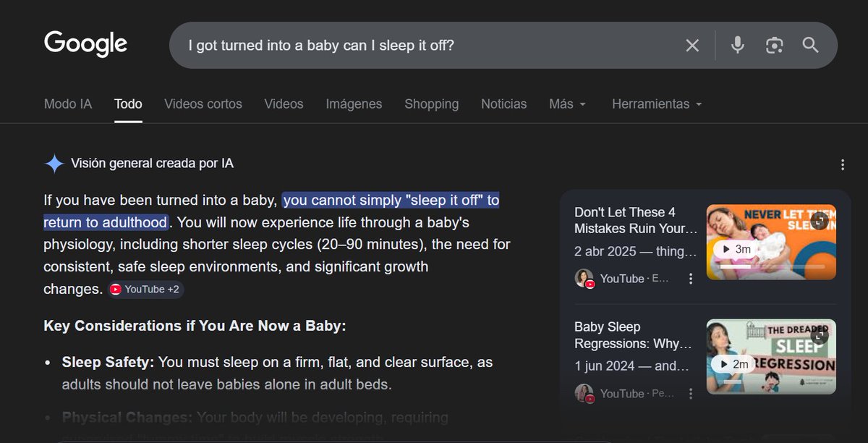Submit search with magnifying glass icon
The image size is (868, 443).
click(811, 46)
